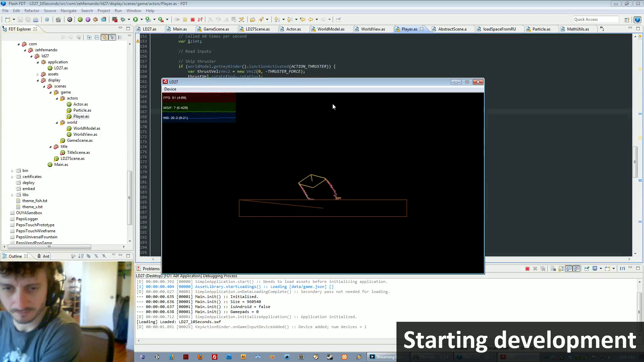The height and width of the screenshot is (362, 644).
Task: Click Collapse All in FDT Explorer
Action: click(97, 37)
